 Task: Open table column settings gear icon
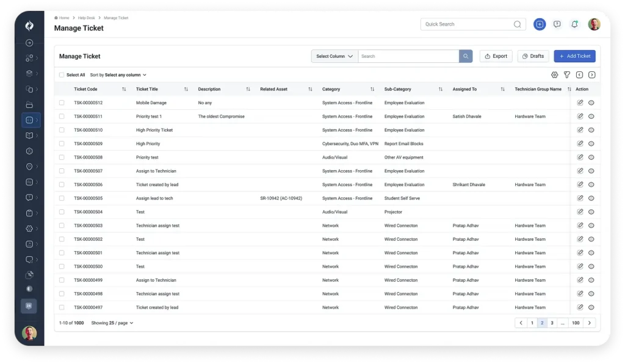[554, 75]
